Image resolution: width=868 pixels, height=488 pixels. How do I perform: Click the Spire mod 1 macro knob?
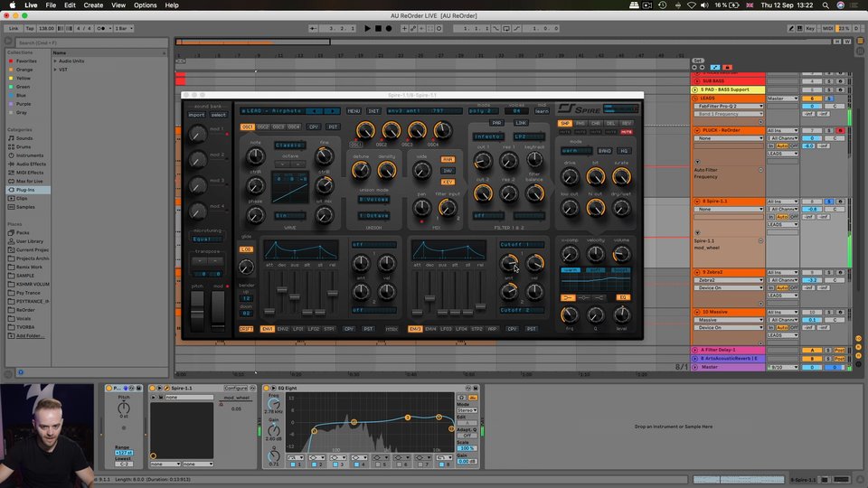tap(198, 134)
